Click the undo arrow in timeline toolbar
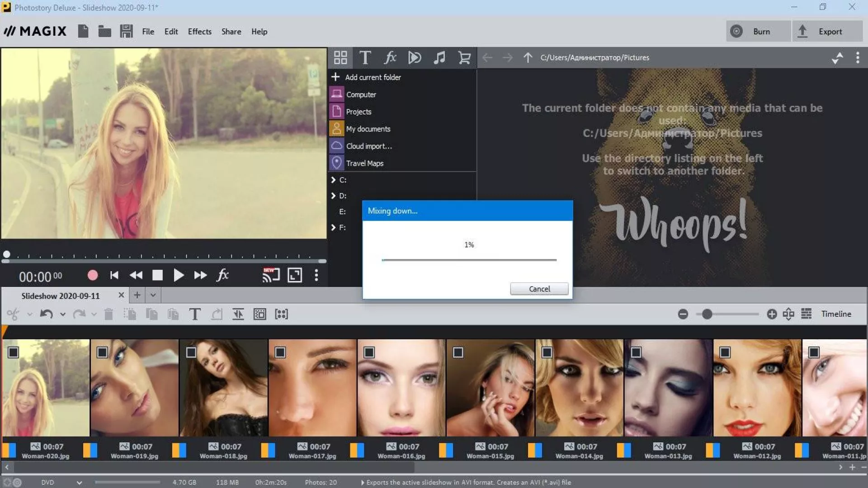The width and height of the screenshot is (868, 488). pyautogui.click(x=46, y=314)
